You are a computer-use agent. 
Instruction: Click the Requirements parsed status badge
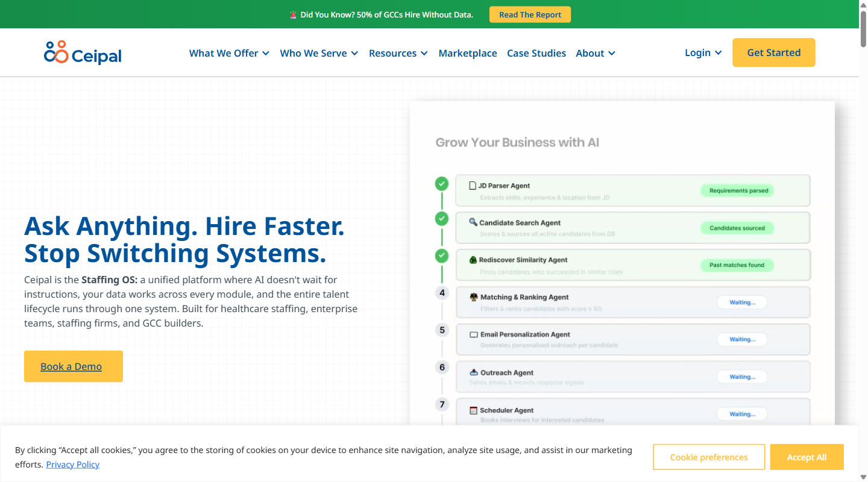[x=738, y=190]
